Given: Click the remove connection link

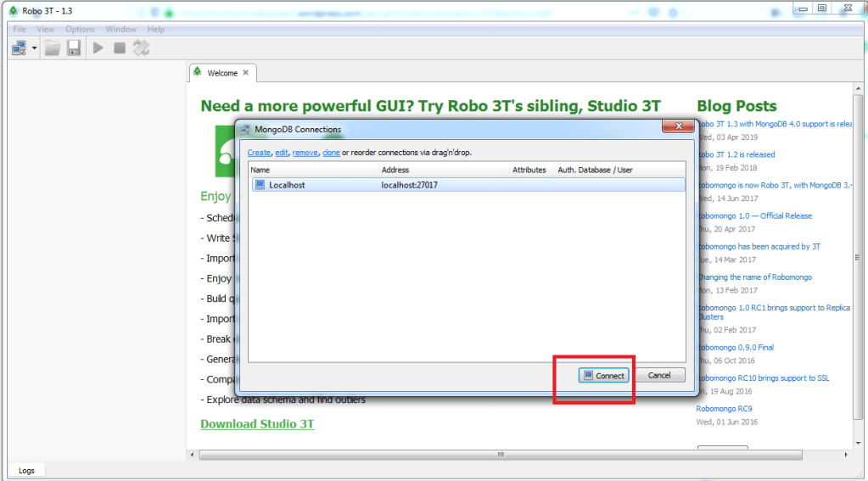Looking at the screenshot, I should pos(305,153).
